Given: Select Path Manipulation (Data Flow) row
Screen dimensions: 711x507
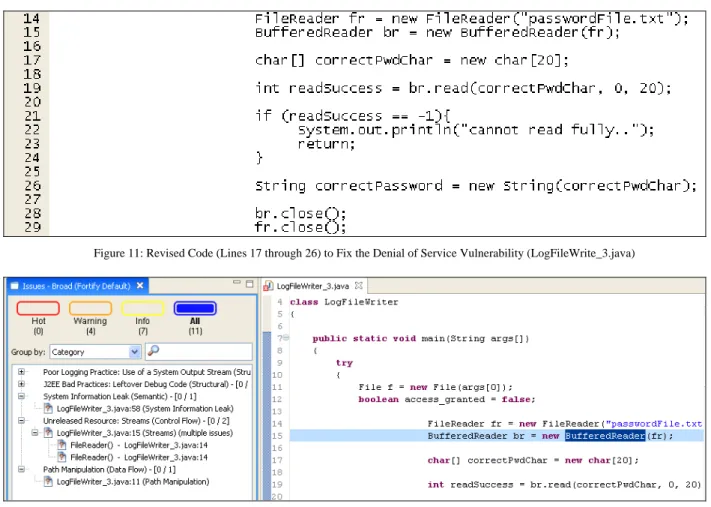Looking at the screenshot, I should click(109, 469).
